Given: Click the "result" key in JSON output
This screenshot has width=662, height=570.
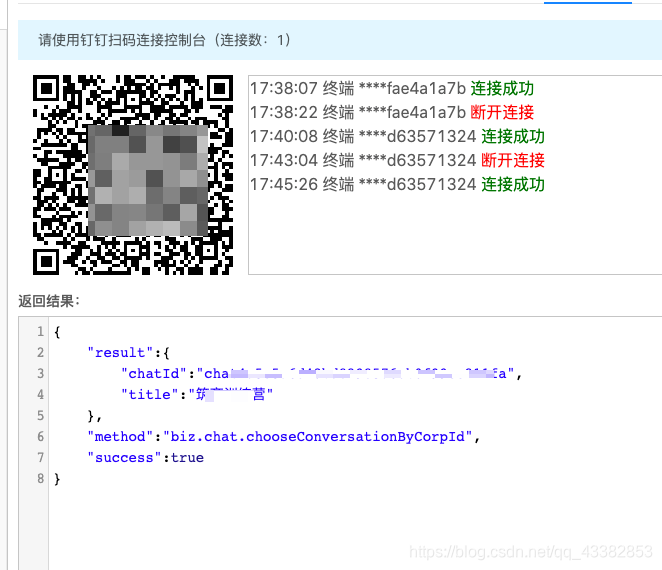Looking at the screenshot, I should coord(120,353).
